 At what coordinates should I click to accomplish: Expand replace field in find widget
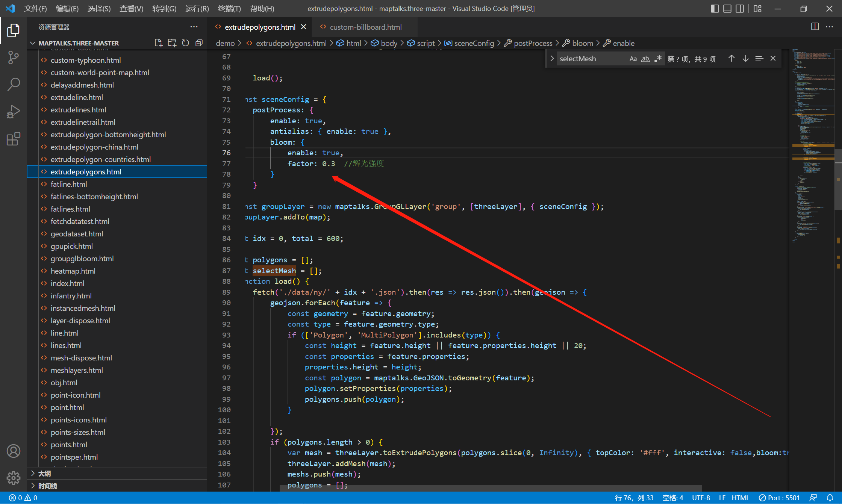(552, 59)
